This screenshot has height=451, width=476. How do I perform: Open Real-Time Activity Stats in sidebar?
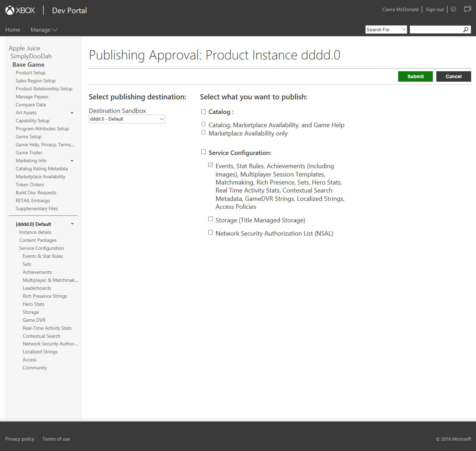point(47,328)
